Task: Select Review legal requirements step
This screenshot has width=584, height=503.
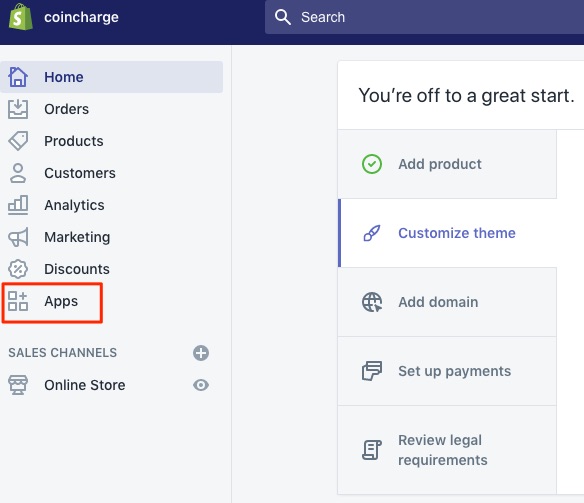Action: point(447,450)
